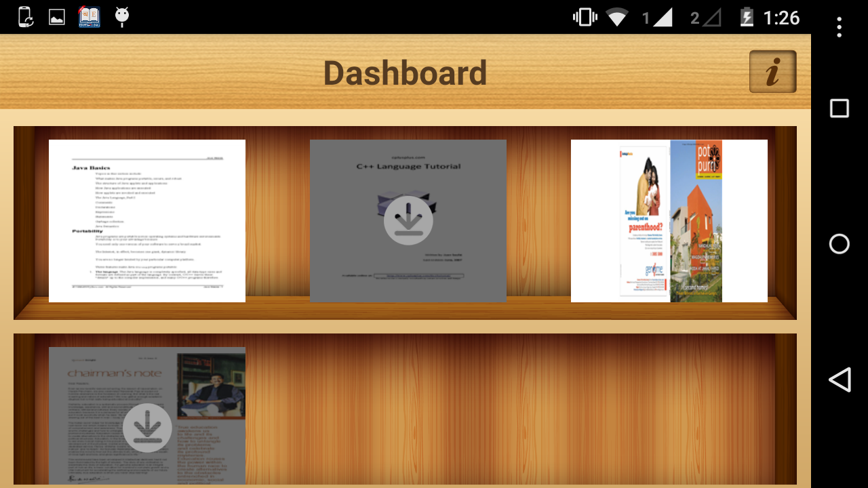Open the three-dot overflow menu
Viewport: 868px width, 488px height.
coord(840,27)
